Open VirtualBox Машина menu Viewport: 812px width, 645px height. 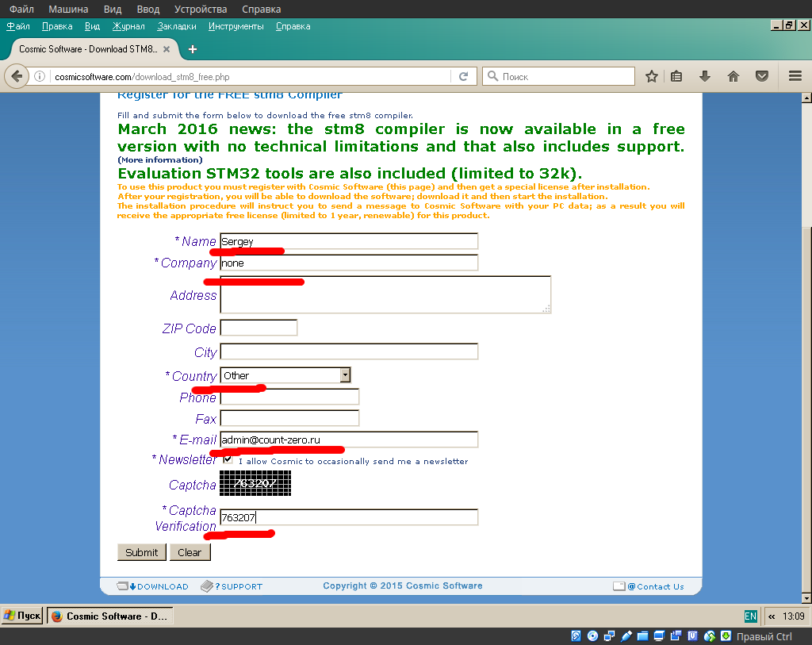(x=68, y=9)
